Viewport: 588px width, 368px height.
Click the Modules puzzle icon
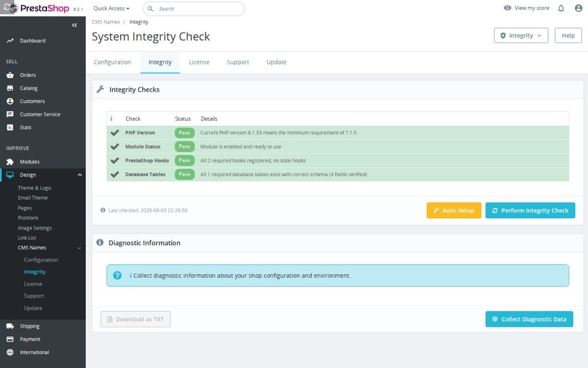tap(10, 162)
